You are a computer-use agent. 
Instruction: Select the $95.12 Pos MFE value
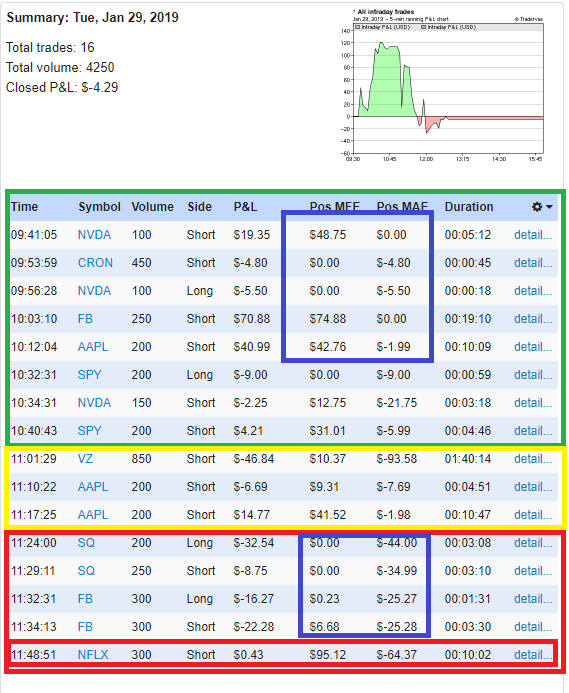pos(328,655)
